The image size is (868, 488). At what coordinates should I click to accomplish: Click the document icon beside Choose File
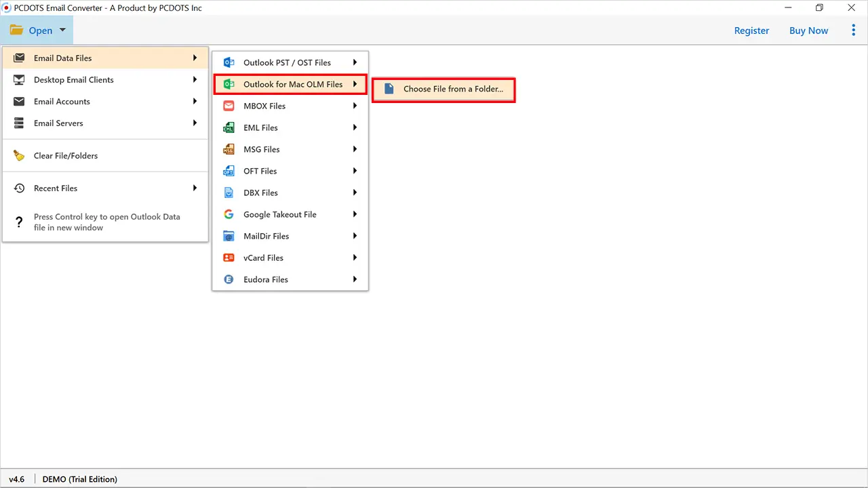[389, 89]
